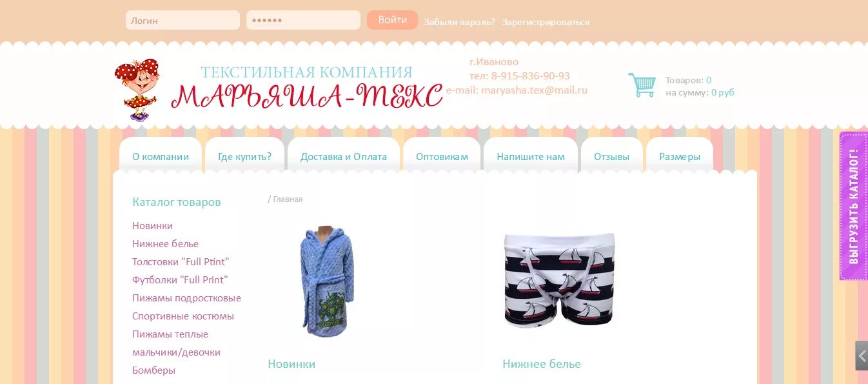Open the Размеры tab
This screenshot has height=384, width=868.
[x=680, y=156]
